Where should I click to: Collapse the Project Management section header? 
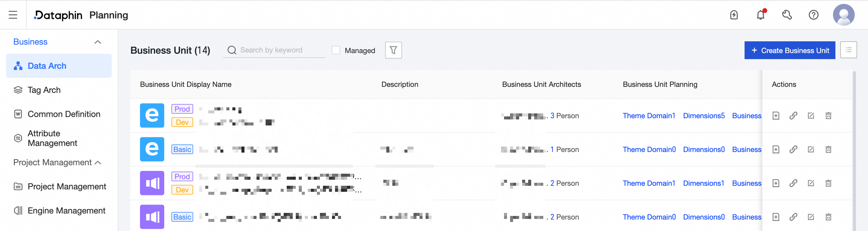click(98, 163)
